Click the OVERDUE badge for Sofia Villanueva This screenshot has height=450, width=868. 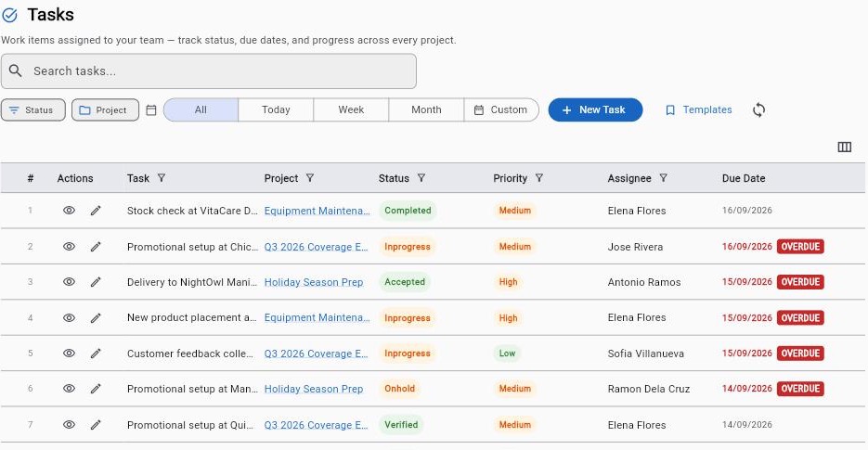tap(800, 354)
